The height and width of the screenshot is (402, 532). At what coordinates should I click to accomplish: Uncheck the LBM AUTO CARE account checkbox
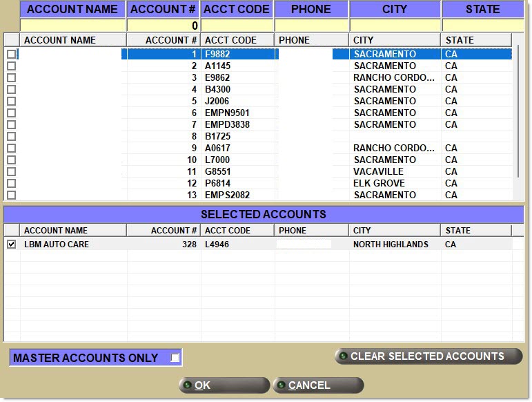pos(11,245)
